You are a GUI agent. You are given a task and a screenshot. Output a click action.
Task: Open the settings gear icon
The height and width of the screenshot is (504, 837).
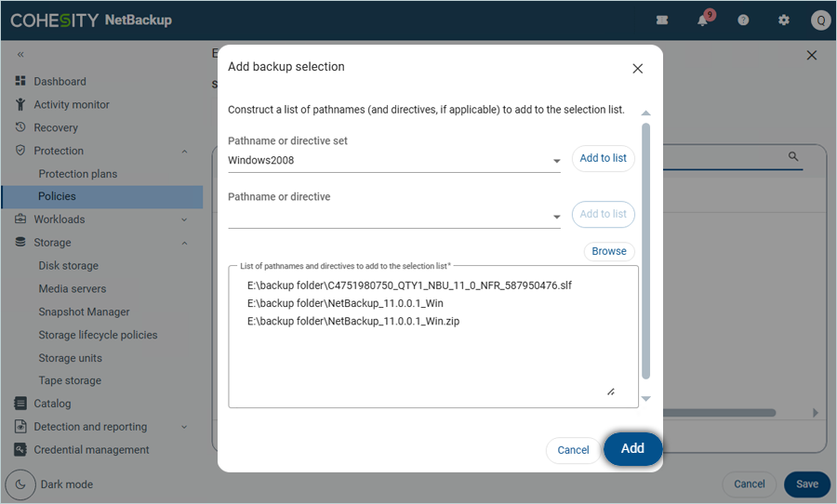coord(783,20)
